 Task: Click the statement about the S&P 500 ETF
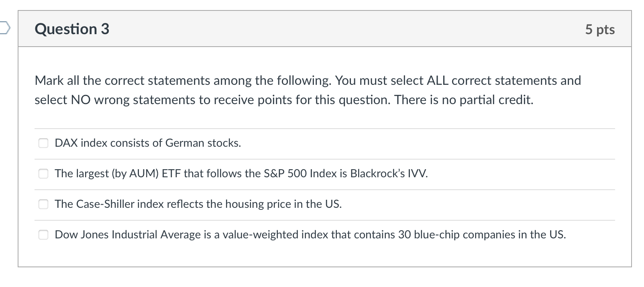[241, 174]
